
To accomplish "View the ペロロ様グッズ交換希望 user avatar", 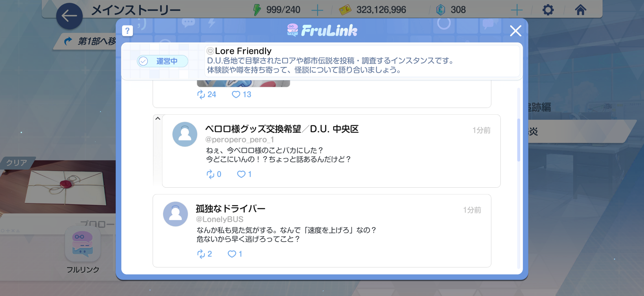I will pyautogui.click(x=185, y=134).
